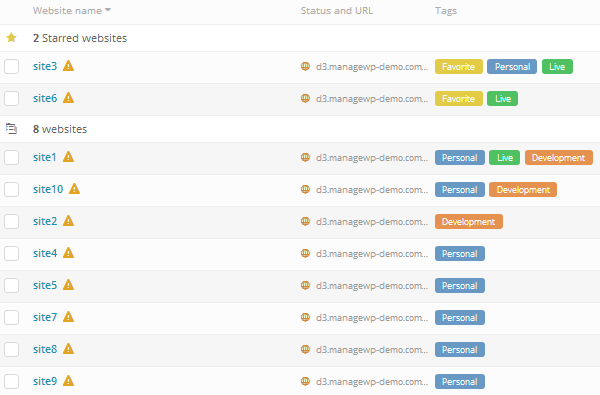The height and width of the screenshot is (395, 600).
Task: Click the Favorite tag on site6
Action: click(458, 98)
